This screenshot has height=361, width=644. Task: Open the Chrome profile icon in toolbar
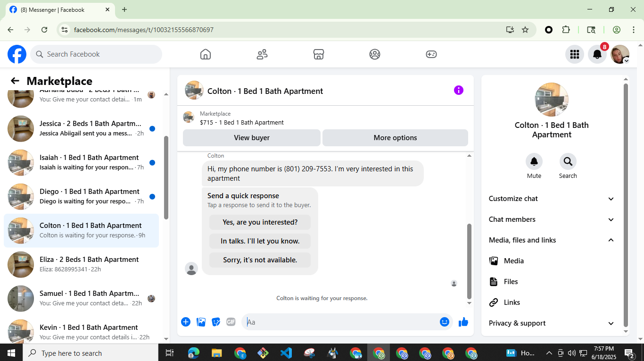tap(617, 30)
